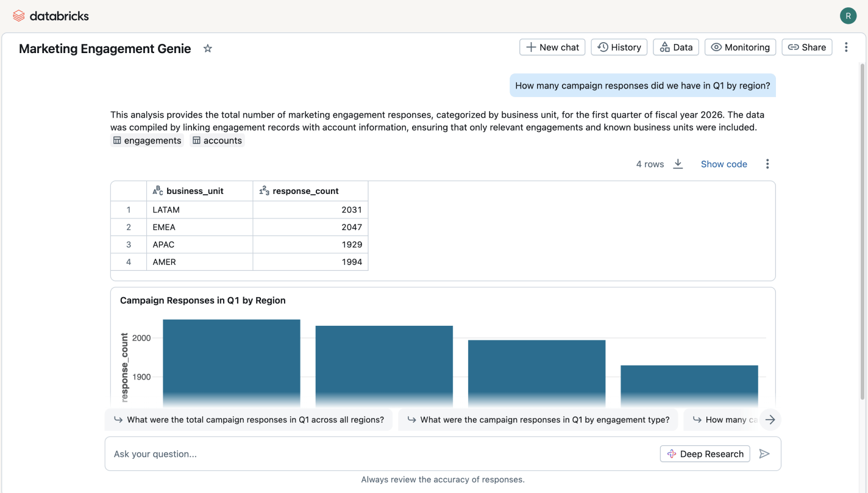Open the Data panel

point(676,47)
